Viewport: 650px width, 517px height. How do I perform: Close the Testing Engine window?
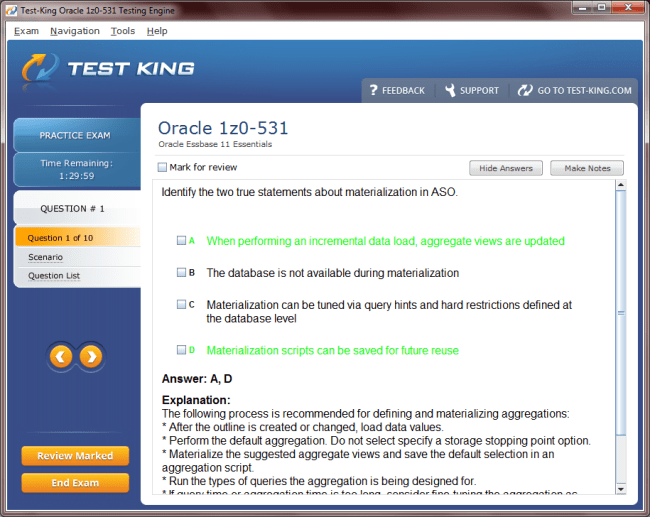628,7
